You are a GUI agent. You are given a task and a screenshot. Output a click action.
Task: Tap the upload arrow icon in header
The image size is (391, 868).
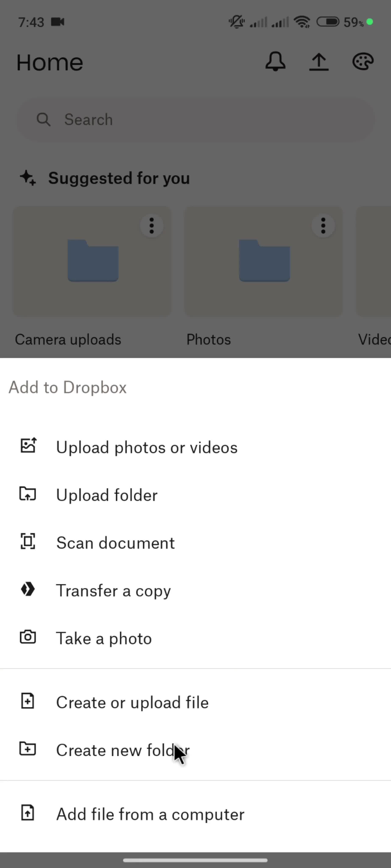(319, 62)
